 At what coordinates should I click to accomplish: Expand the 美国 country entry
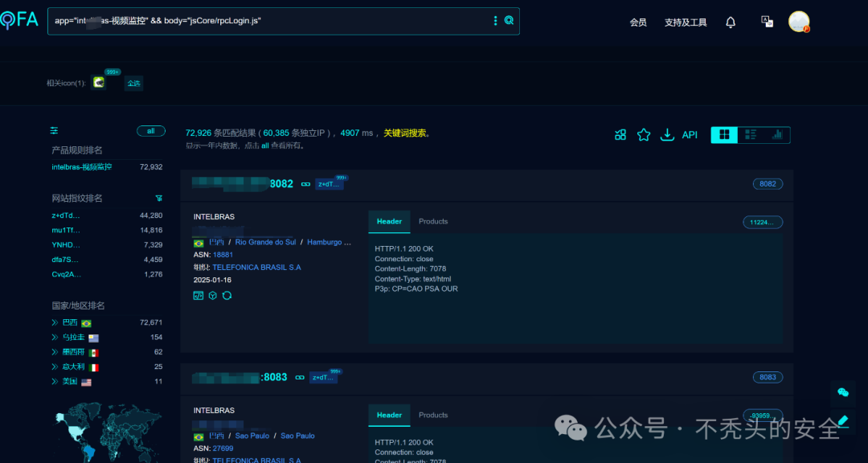(x=55, y=382)
